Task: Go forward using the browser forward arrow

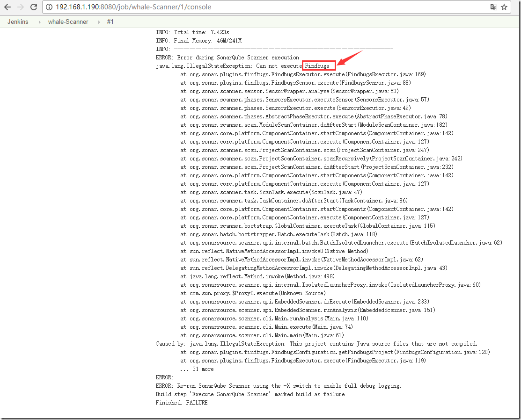Action: coord(21,7)
